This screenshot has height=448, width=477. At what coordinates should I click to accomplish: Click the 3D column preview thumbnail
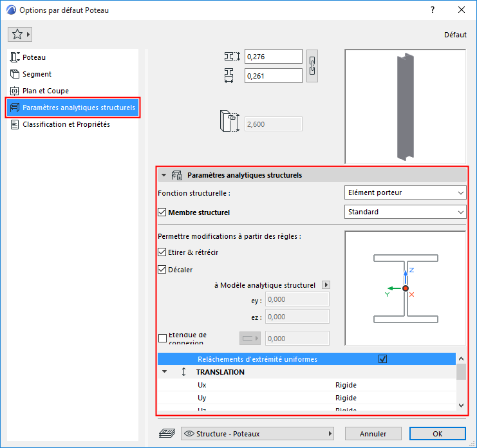click(x=405, y=106)
